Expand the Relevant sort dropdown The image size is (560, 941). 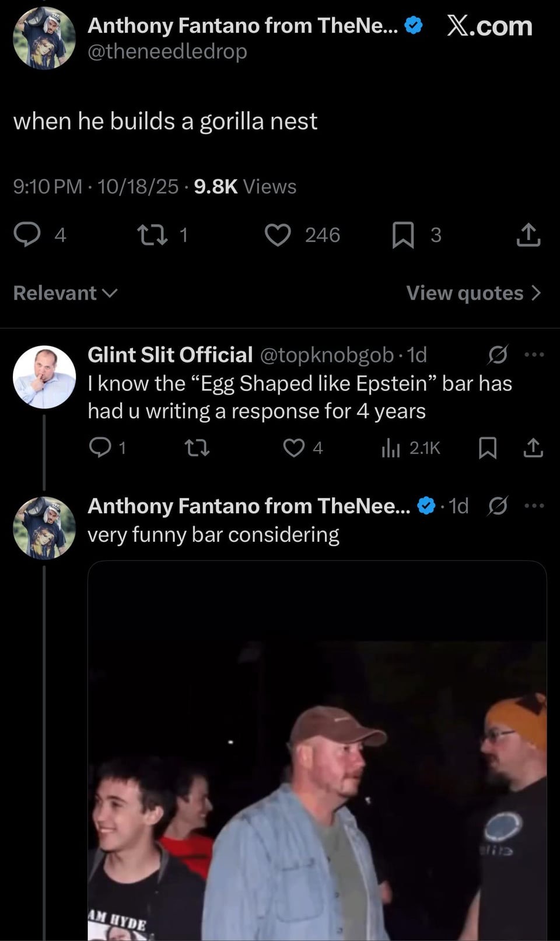pyautogui.click(x=65, y=293)
